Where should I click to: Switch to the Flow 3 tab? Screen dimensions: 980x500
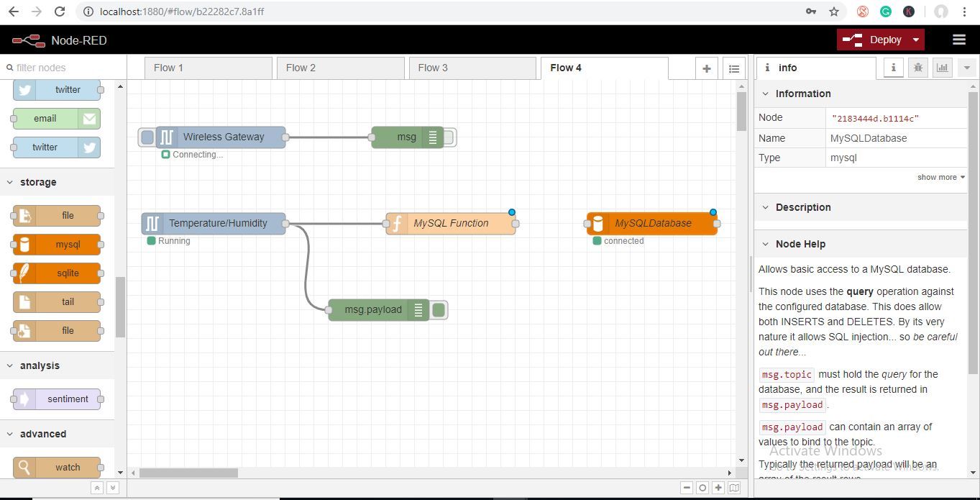point(472,68)
